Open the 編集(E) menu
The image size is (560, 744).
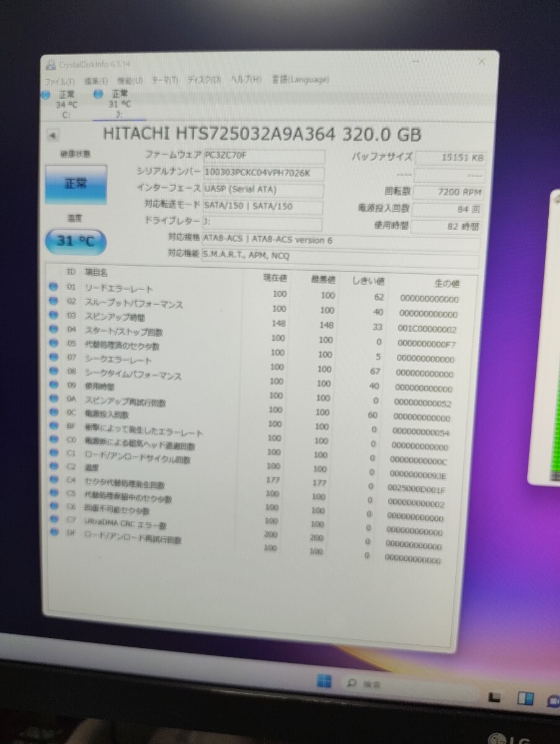(95, 81)
